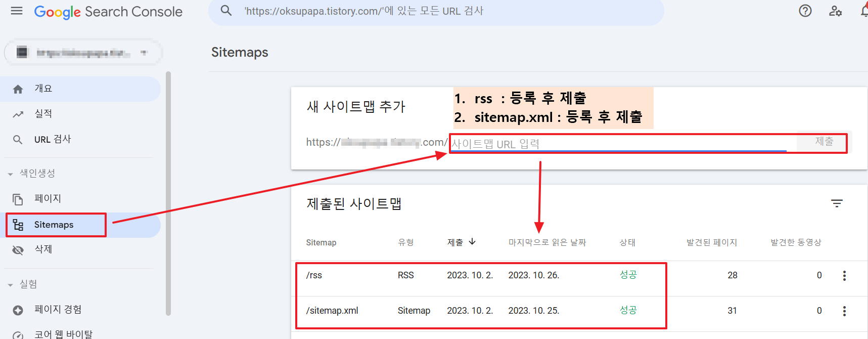868x339 pixels.
Task: Click the sidebar vertical scrollbar
Action: click(168, 194)
